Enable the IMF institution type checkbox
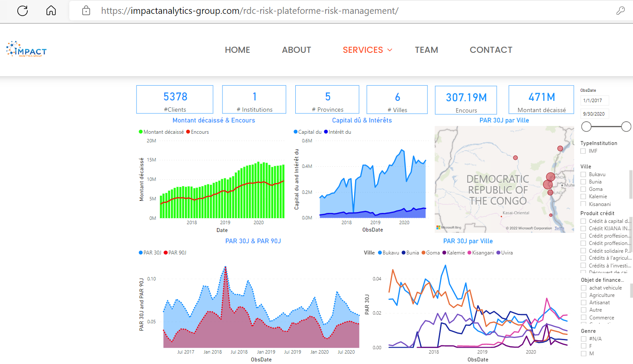 pyautogui.click(x=583, y=151)
